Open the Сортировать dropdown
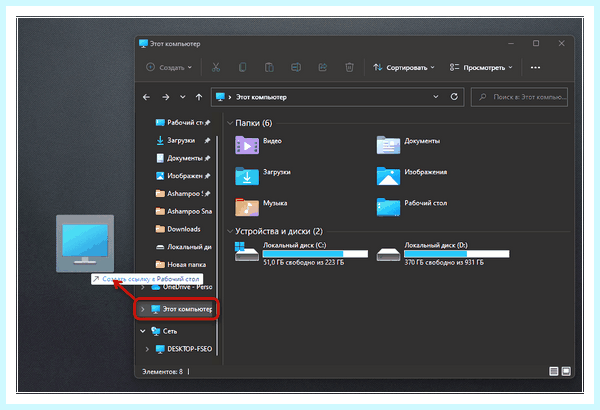 404,67
